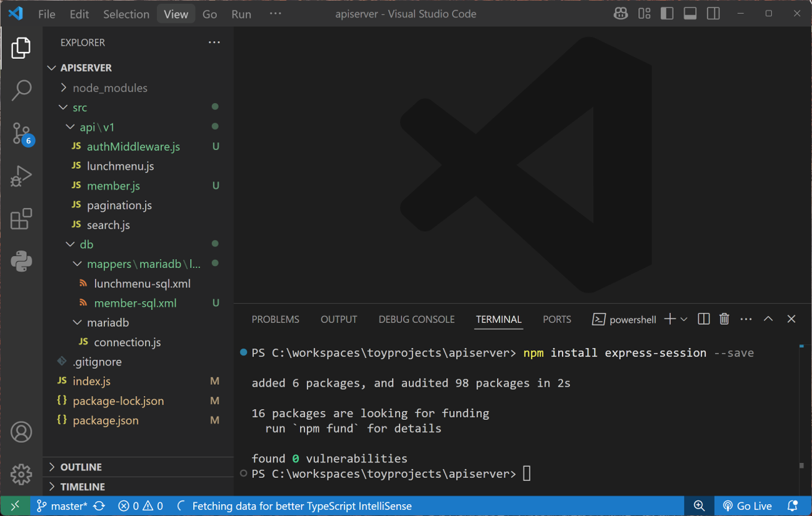Open lunchmenu.js file
The height and width of the screenshot is (516, 812).
[x=138, y=166]
